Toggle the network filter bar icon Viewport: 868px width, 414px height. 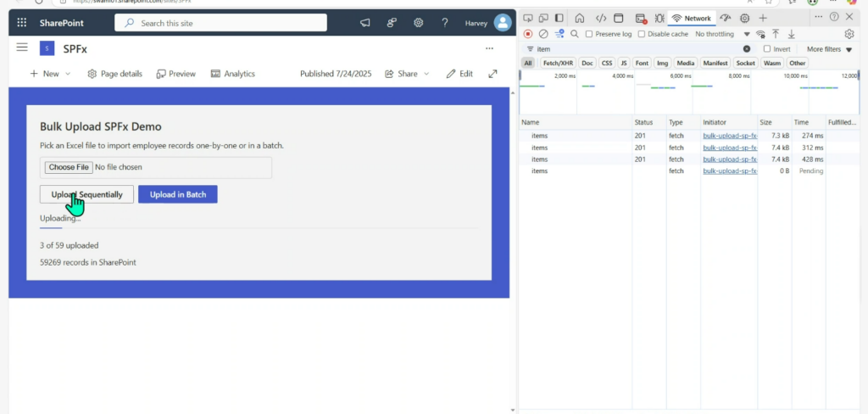point(559,34)
